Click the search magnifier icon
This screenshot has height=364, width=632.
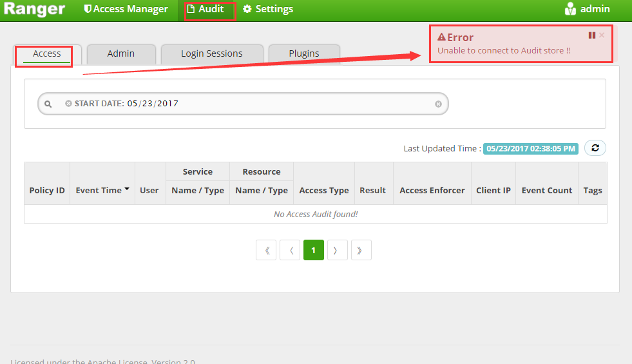click(x=48, y=104)
